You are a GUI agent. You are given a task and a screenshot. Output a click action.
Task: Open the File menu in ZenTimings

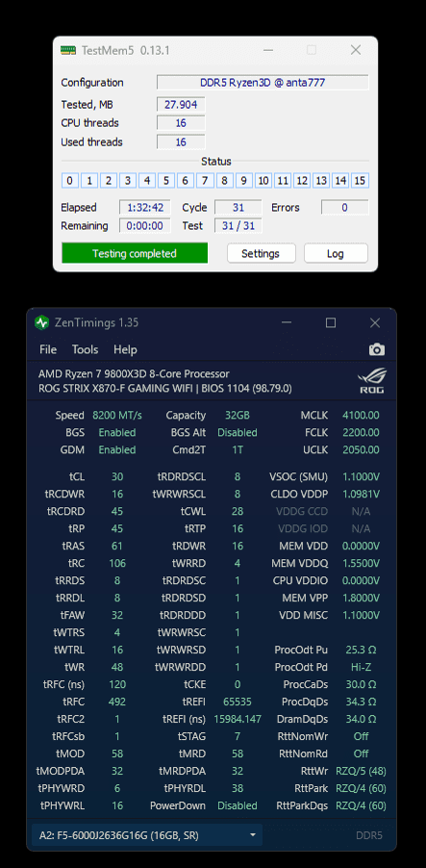(x=48, y=350)
